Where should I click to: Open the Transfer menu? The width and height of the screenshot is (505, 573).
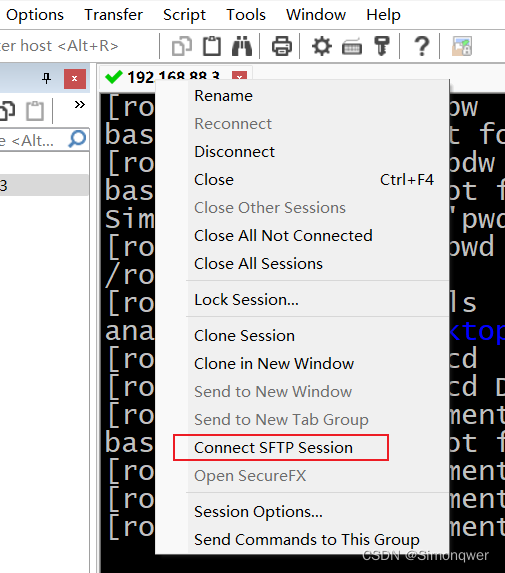coord(113,15)
